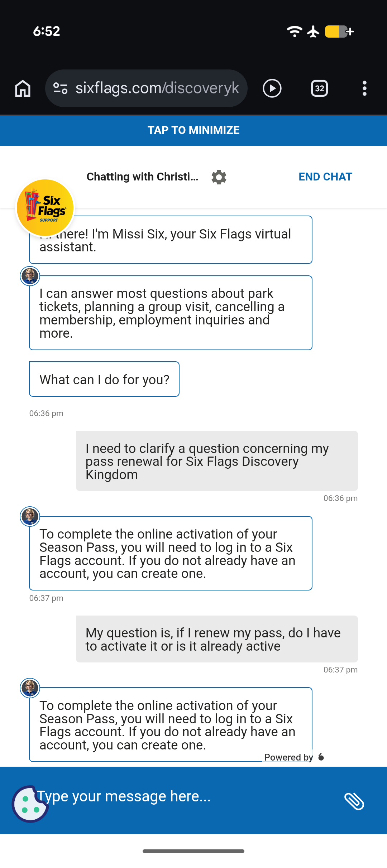Tap the browser home icon
The width and height of the screenshot is (387, 868).
23,88
